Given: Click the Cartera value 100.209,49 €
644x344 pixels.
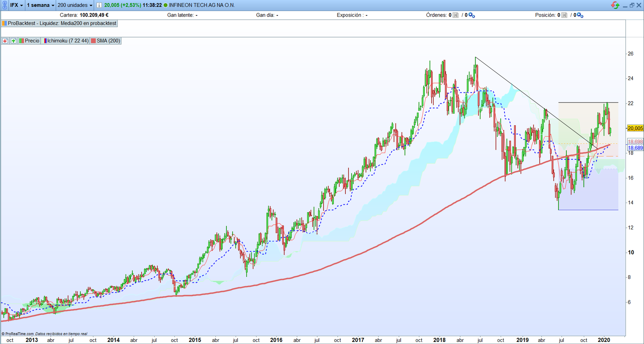Looking at the screenshot, I should point(94,15).
